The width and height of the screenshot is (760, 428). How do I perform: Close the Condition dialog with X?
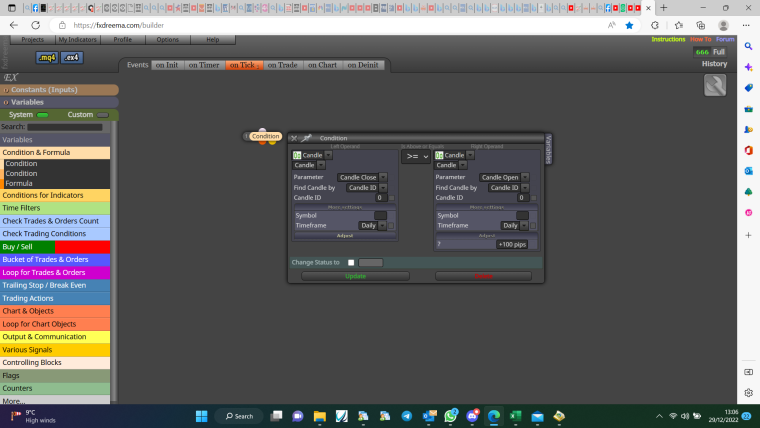coord(294,138)
